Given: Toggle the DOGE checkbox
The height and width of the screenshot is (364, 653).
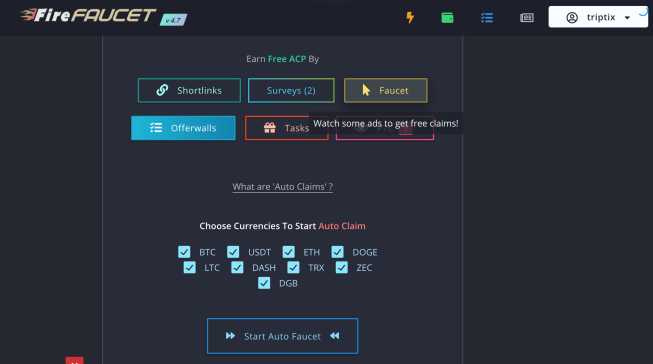Looking at the screenshot, I should (x=338, y=252).
